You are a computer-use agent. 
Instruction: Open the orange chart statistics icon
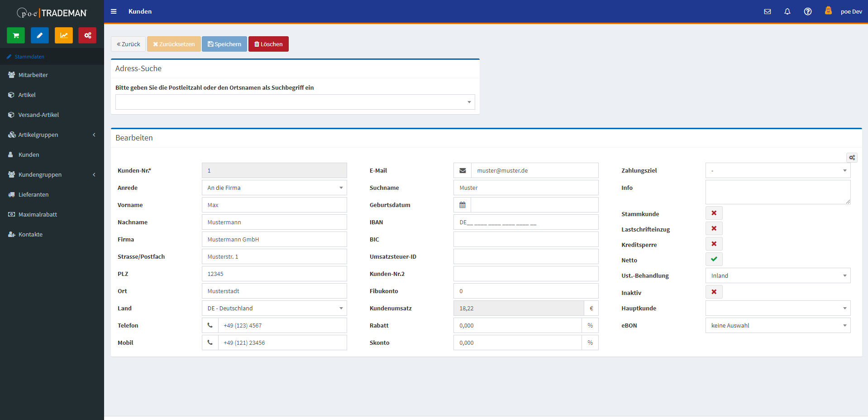click(64, 35)
